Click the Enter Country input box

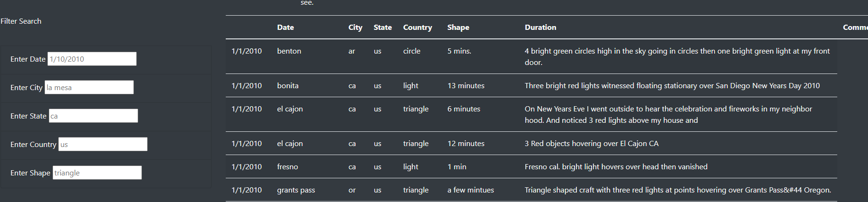coord(103,144)
